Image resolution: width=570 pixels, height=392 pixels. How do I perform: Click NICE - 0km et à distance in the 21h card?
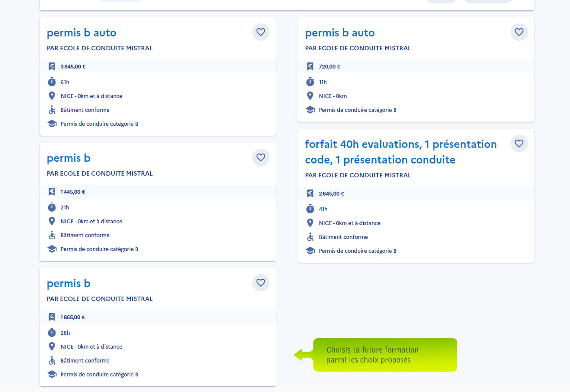[91, 222]
